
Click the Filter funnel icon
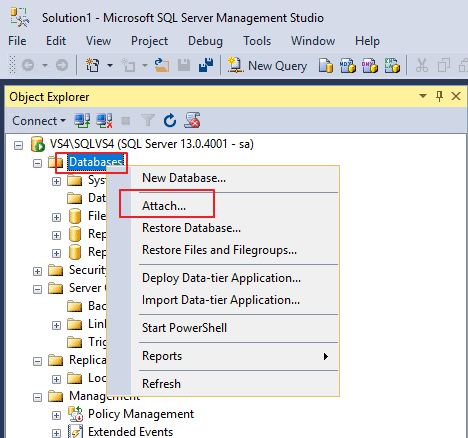pos(148,121)
